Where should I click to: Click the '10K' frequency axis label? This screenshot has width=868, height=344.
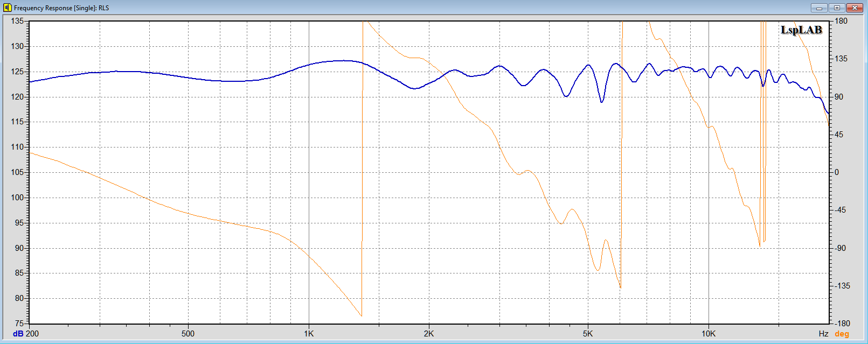click(709, 334)
